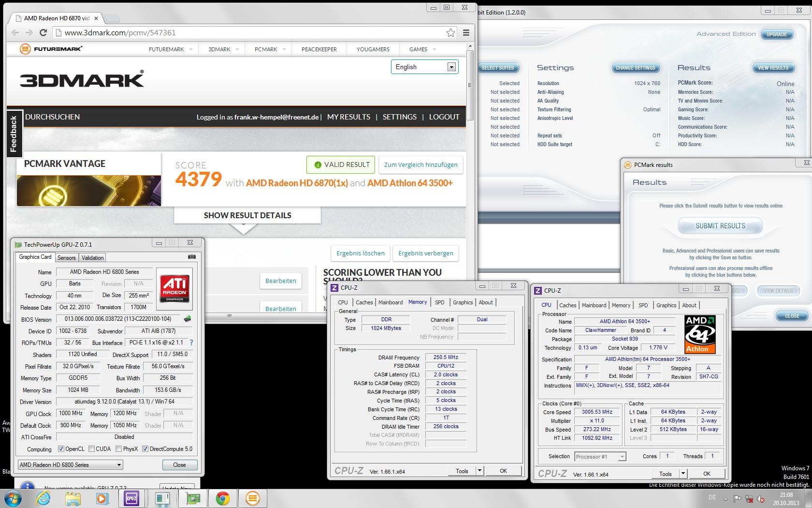Click GPU-Z Close button
Image resolution: width=812 pixels, height=508 pixels.
179,465
